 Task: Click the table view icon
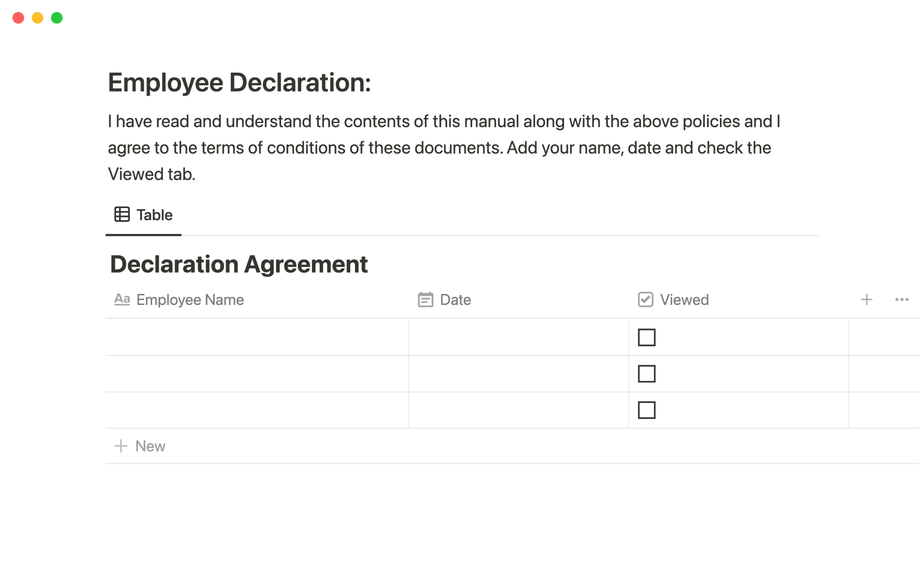pyautogui.click(x=122, y=214)
